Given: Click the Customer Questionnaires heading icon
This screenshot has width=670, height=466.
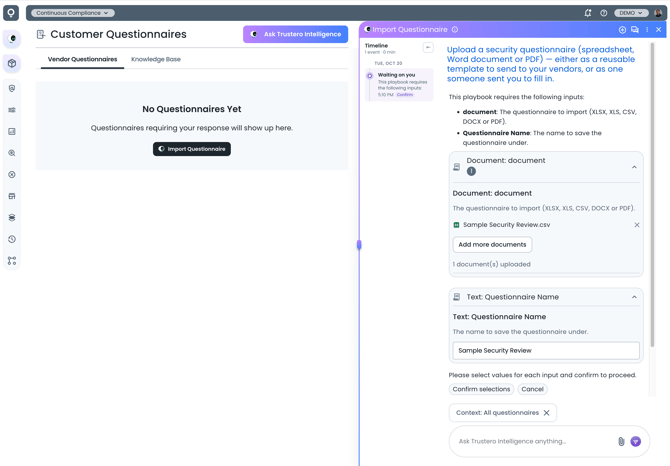Looking at the screenshot, I should 41,34.
